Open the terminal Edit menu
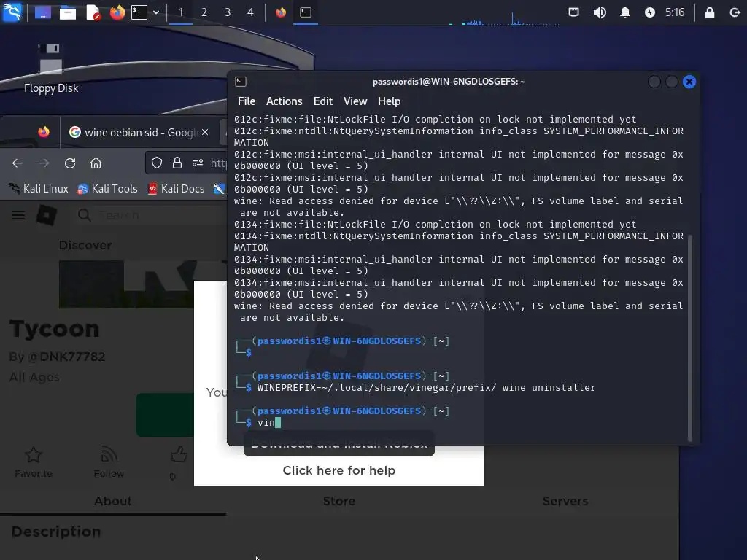Image resolution: width=747 pixels, height=560 pixels. pos(322,101)
